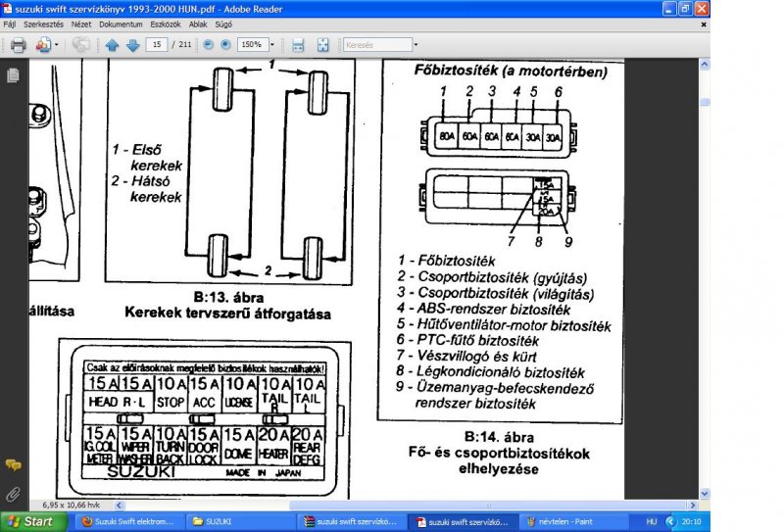The height and width of the screenshot is (532, 784).
Task: Open the Ablak menu
Action: click(x=198, y=24)
